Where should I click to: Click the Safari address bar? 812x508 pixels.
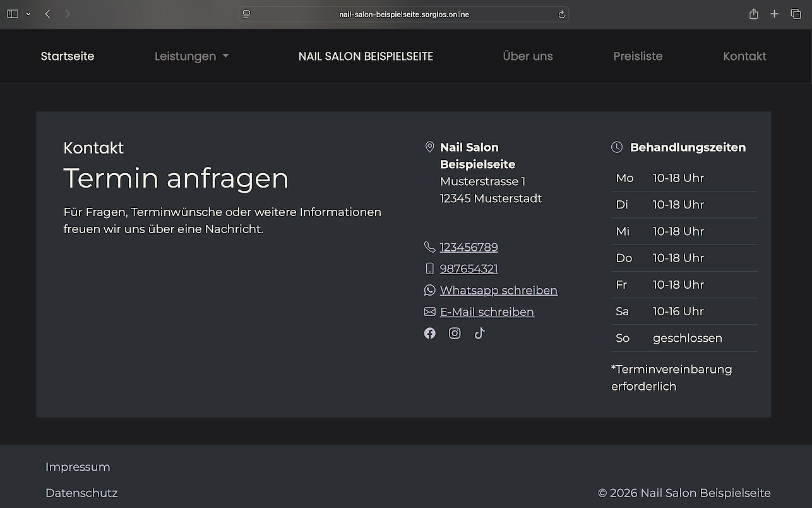(404, 15)
